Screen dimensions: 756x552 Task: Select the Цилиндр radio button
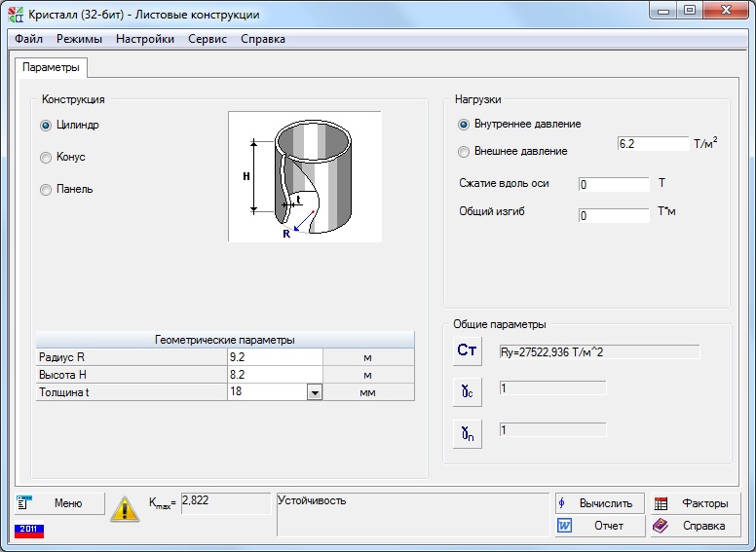click(46, 125)
